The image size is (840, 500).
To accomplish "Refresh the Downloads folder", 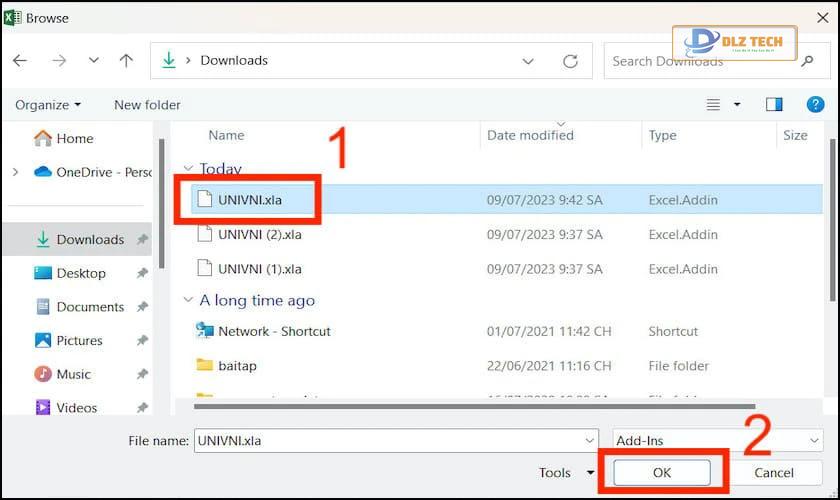I will (571, 61).
